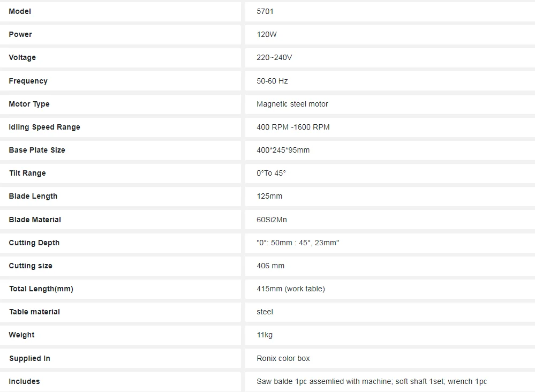Click the Ronix color box text
Screen dimensions: 535x392
tap(283, 358)
